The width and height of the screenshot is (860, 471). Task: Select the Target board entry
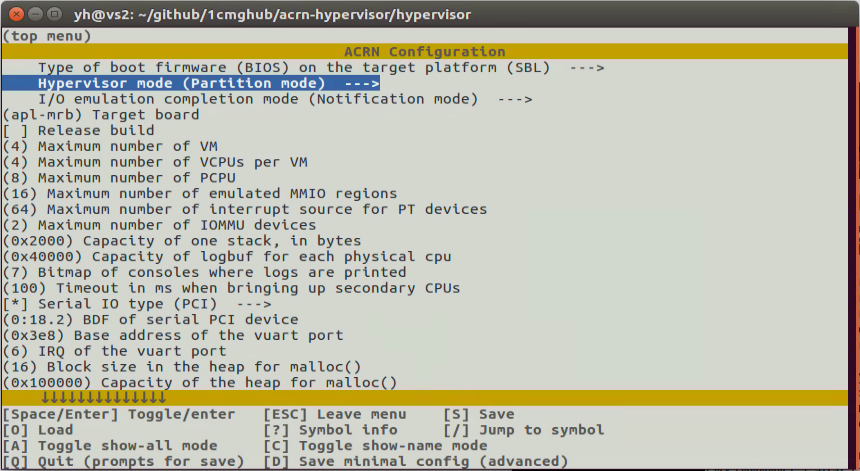101,115
